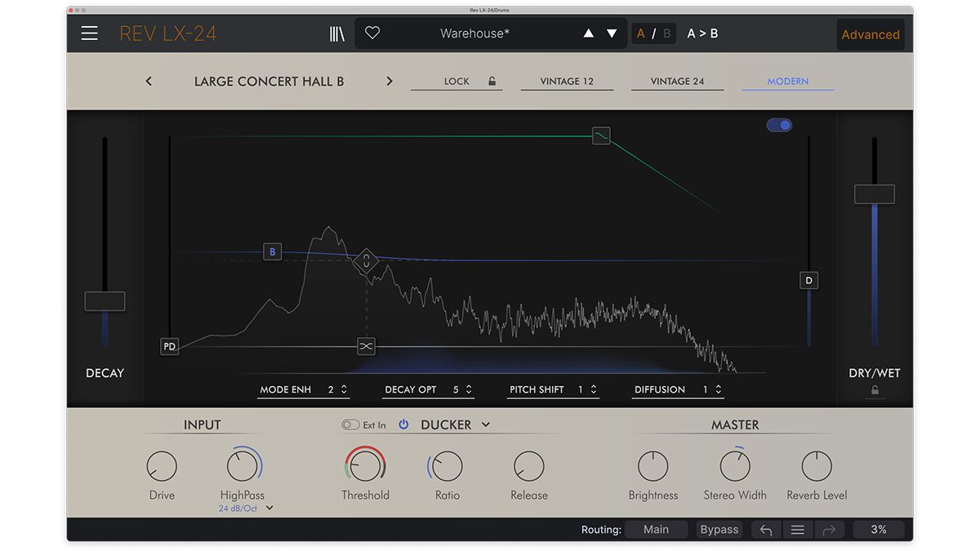Screen dimensions: 980x551
Task: Select slot A in A/B compare
Action: pos(641,33)
